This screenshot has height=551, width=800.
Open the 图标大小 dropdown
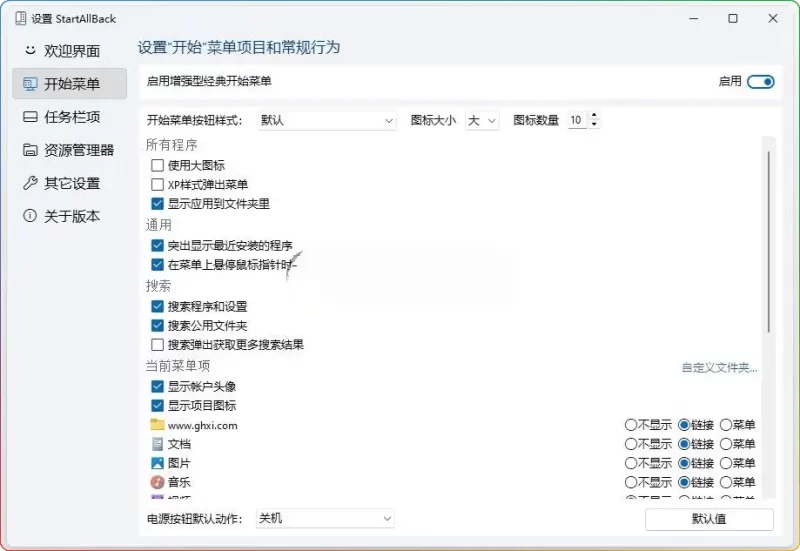[482, 120]
